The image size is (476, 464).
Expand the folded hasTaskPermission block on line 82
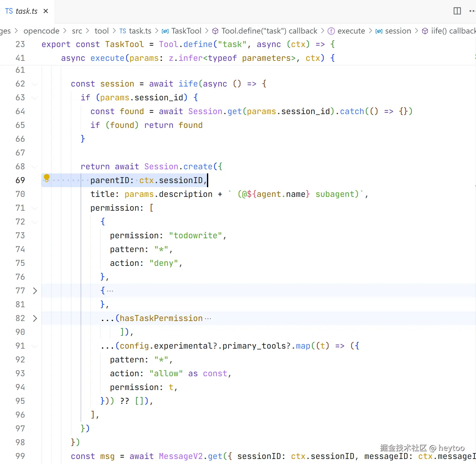pos(35,318)
